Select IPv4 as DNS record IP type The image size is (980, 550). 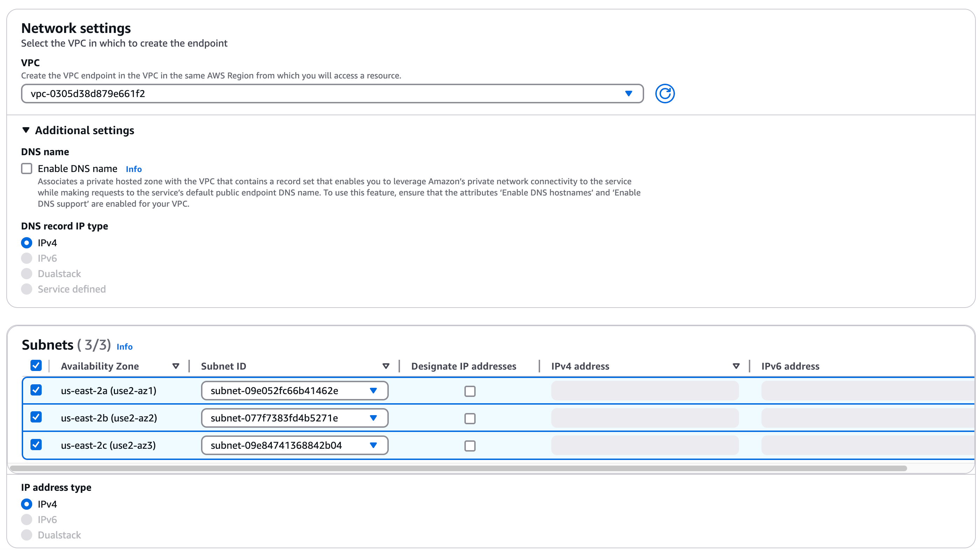[x=27, y=242]
